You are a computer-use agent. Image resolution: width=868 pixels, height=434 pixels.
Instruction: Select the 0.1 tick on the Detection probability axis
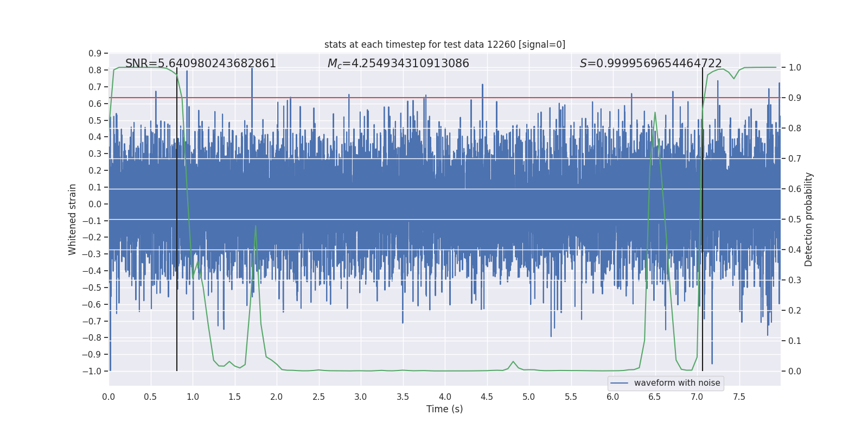(795, 341)
